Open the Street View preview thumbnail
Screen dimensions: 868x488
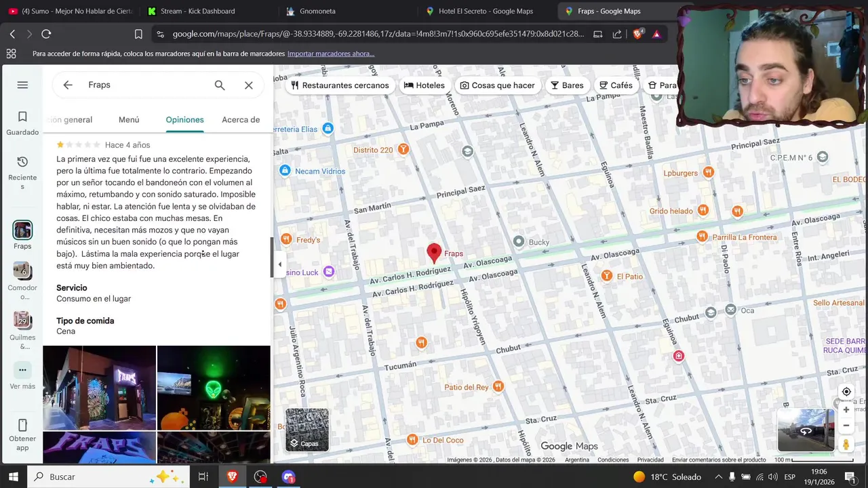pyautogui.click(x=806, y=430)
